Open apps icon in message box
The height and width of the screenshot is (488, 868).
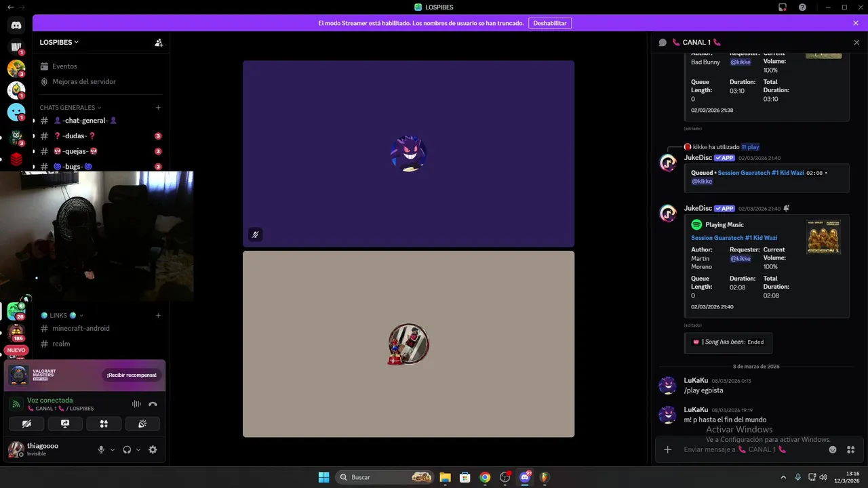click(850, 449)
